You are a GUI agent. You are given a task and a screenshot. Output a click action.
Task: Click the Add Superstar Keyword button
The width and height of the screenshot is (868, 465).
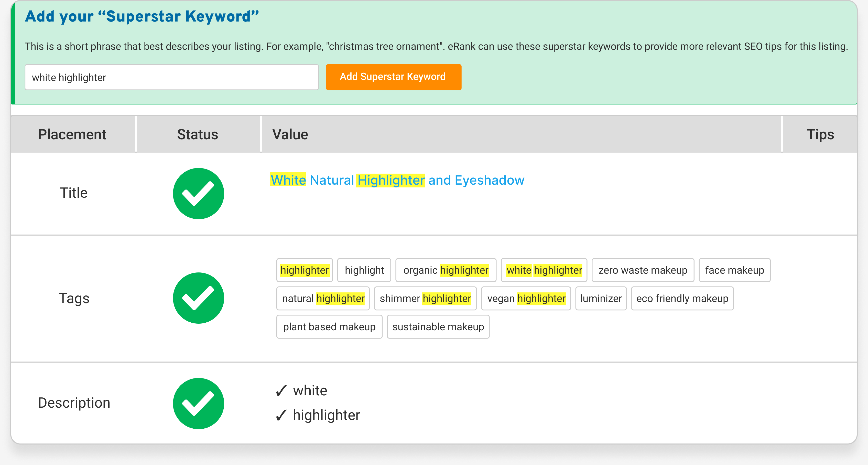(394, 77)
